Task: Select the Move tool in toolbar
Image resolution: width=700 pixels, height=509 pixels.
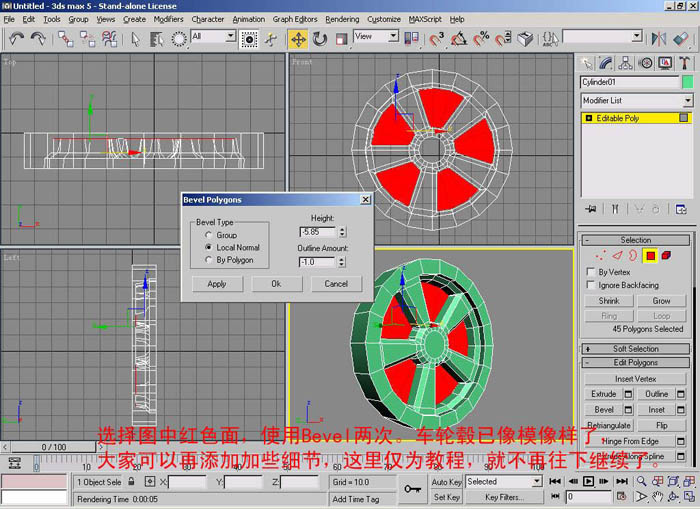Action: point(298,39)
